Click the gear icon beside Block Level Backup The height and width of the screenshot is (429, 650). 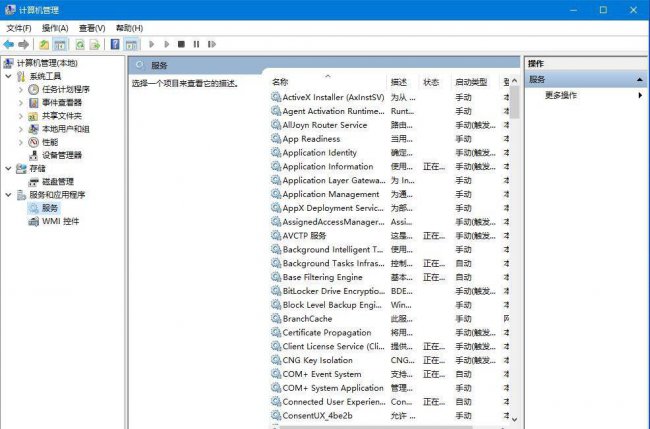pos(276,305)
